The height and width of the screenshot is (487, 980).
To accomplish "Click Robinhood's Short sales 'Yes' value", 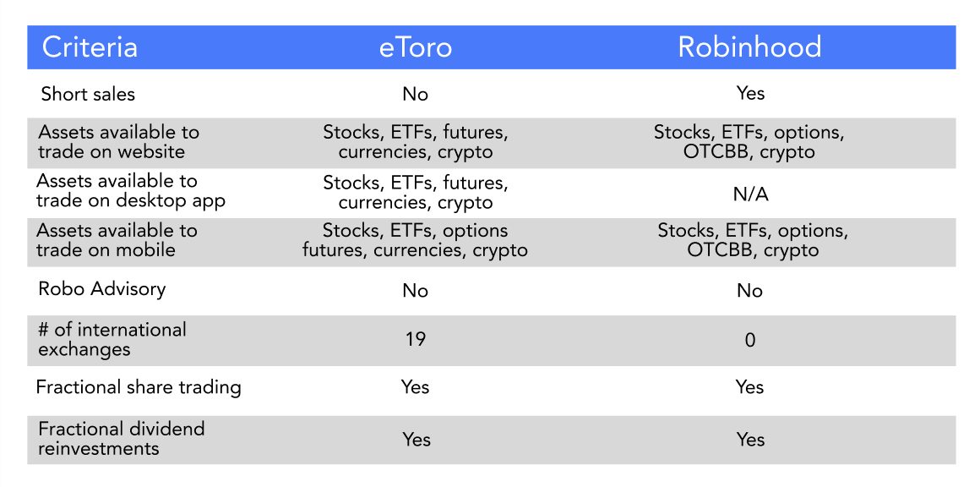I will (750, 93).
